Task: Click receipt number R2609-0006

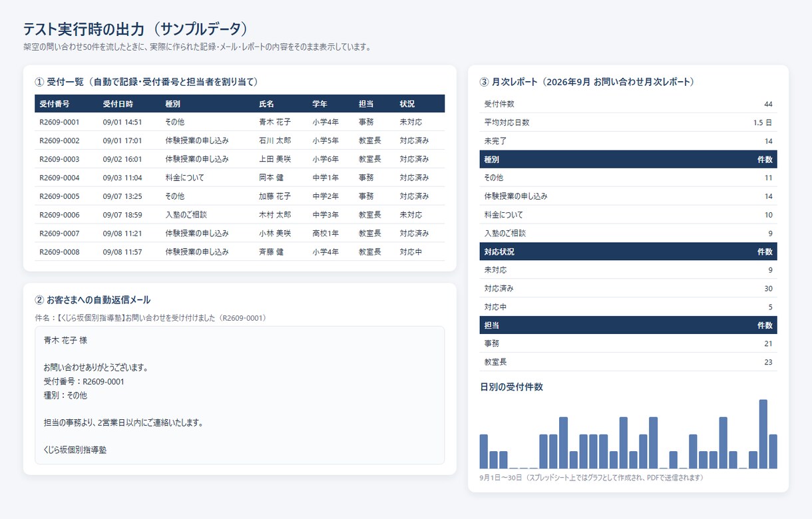Action: pos(59,215)
